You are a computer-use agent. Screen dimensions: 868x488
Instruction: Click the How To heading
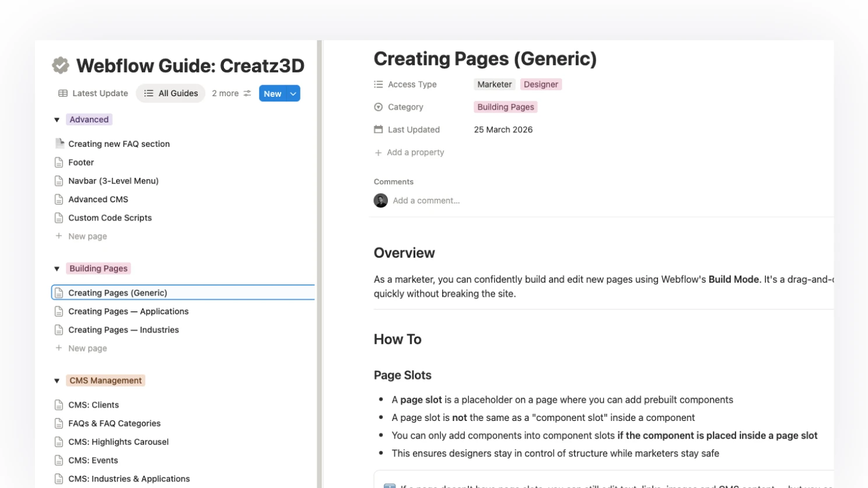(398, 339)
